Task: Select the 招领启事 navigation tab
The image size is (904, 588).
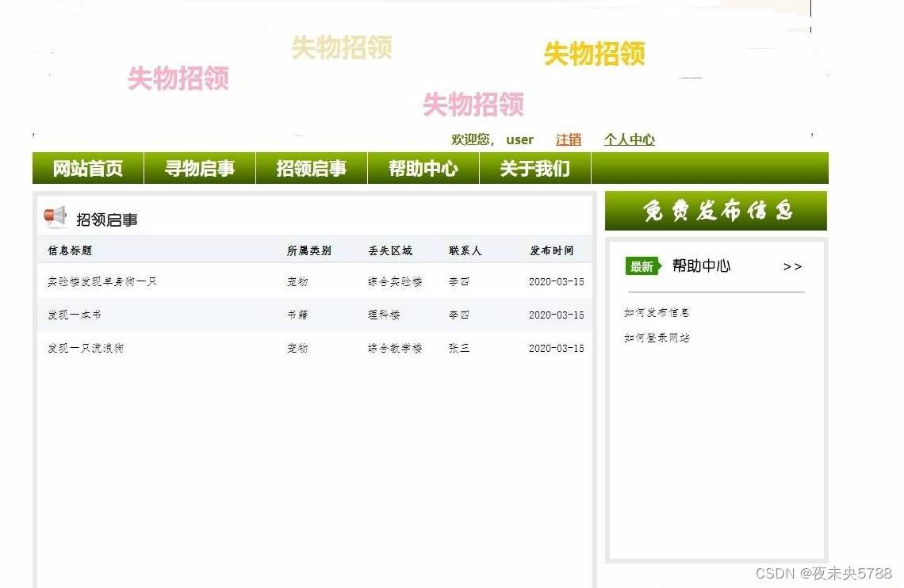Action: click(x=312, y=168)
